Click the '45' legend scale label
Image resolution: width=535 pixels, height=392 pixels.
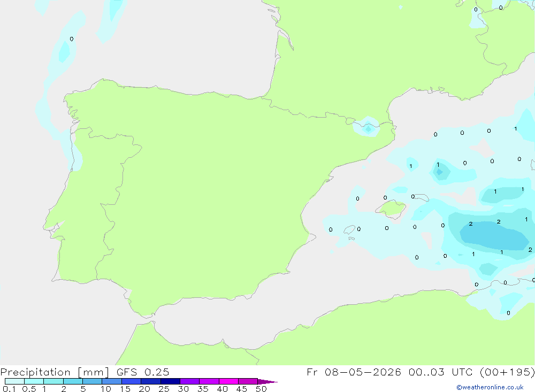click(x=242, y=389)
